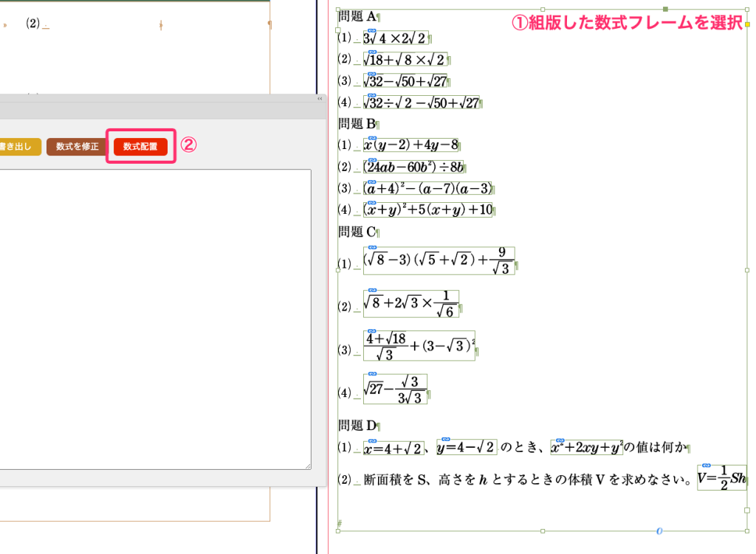Grab the text area's bottom-right resize grip
756x554 pixels.
coord(307,465)
